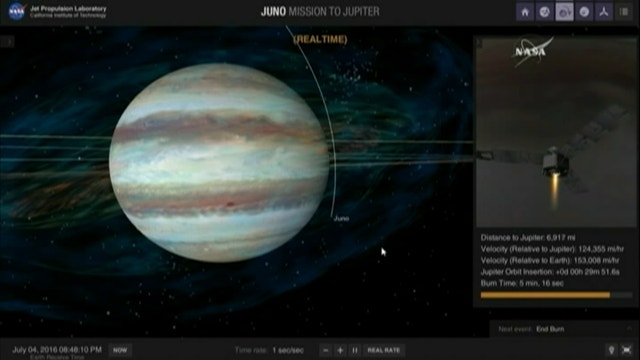Click the 1 sec/sec time rate value

point(288,350)
